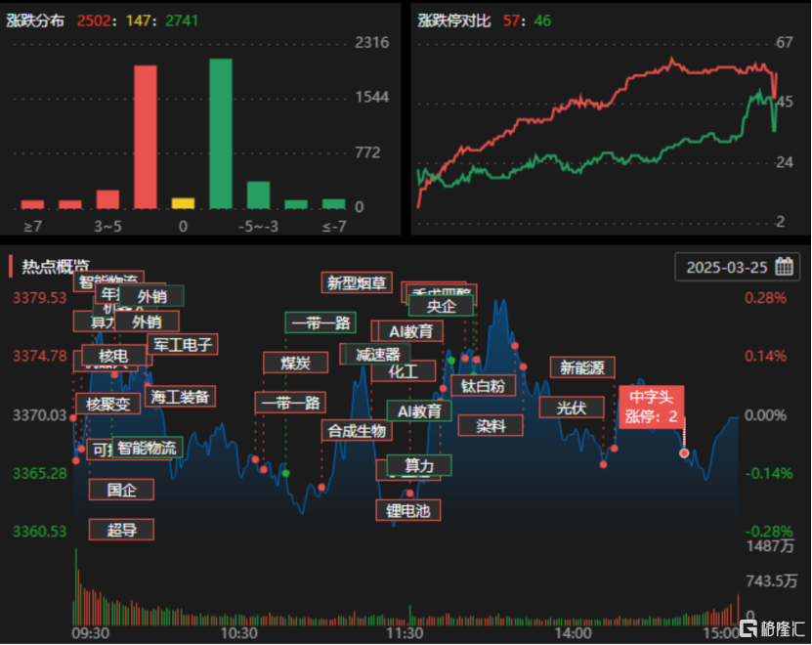This screenshot has width=812, height=645.
Task: Click the white-ringed marker under 中字头
Action: [684, 452]
